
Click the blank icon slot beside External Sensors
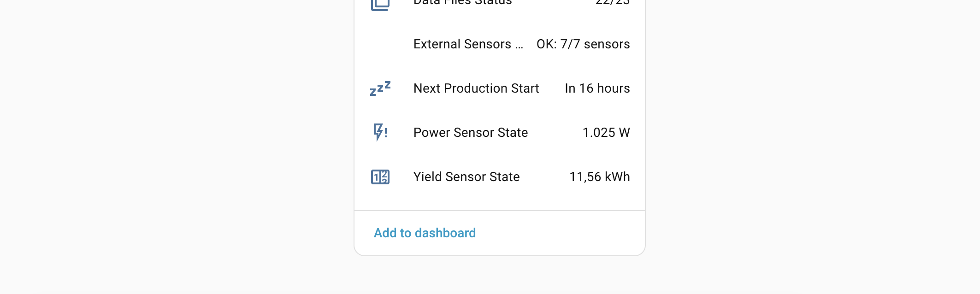[380, 44]
